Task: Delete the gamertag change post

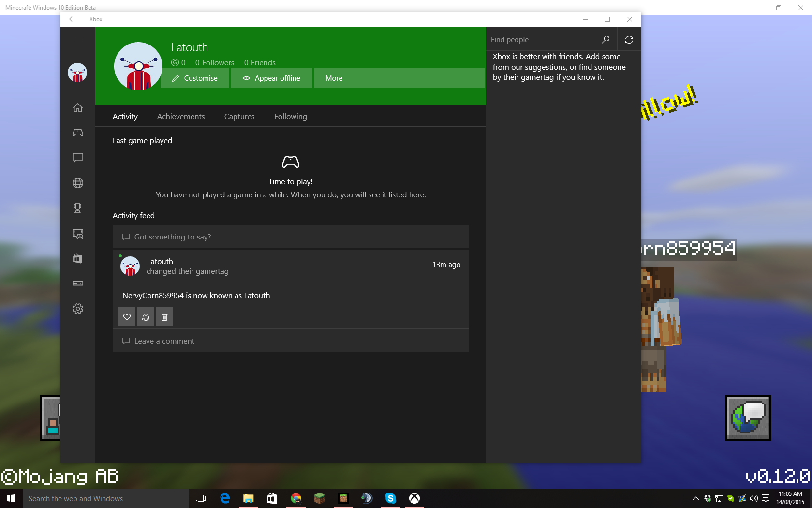Action: pos(164,317)
